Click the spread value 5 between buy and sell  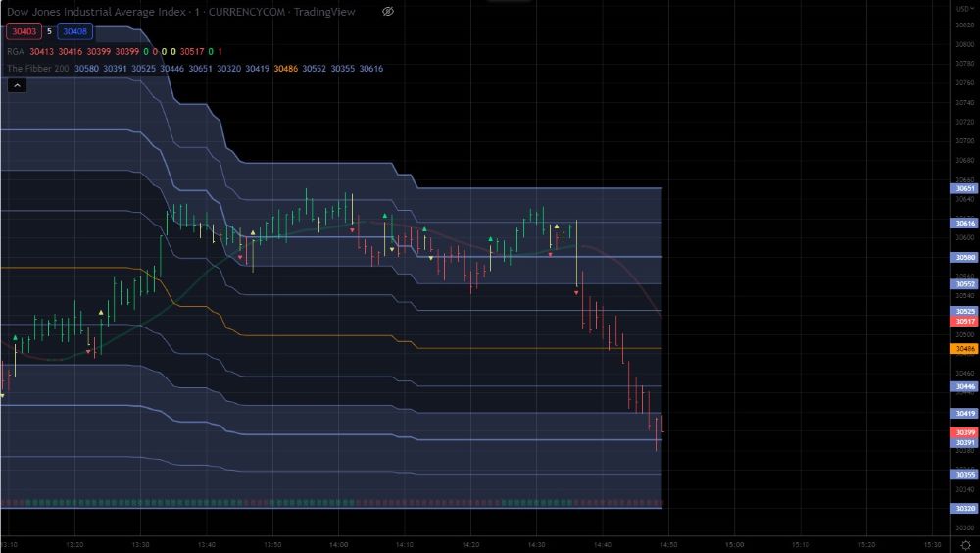click(49, 31)
